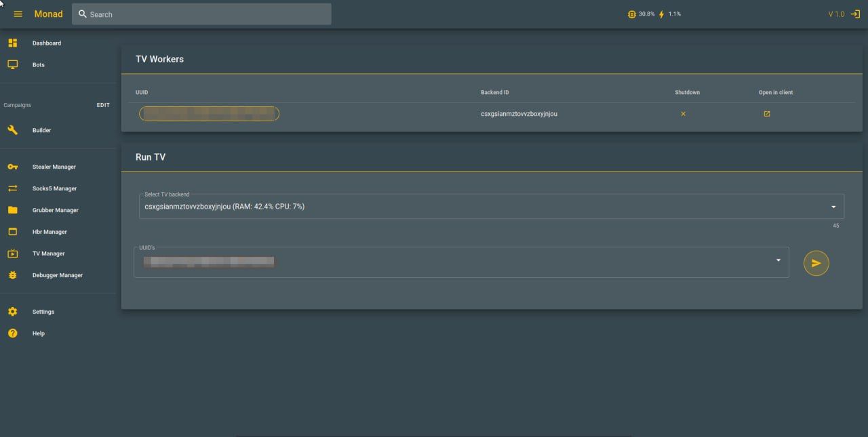Click the TV Workers panel heading
Viewport: 868px width, 437px height.
tap(159, 59)
